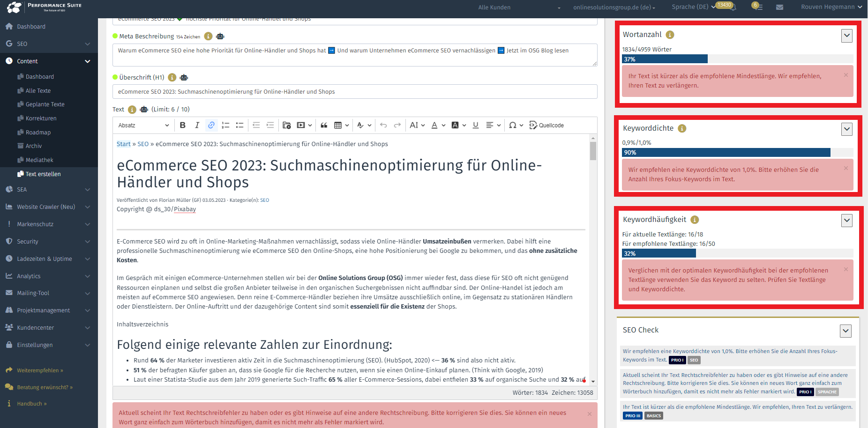The image size is (868, 428).
Task: Open Roadmap under Content
Action: 38,133
